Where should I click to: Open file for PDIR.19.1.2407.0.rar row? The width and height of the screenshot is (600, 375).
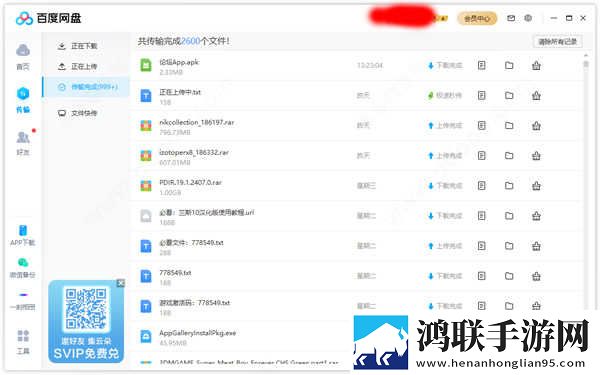[481, 186]
